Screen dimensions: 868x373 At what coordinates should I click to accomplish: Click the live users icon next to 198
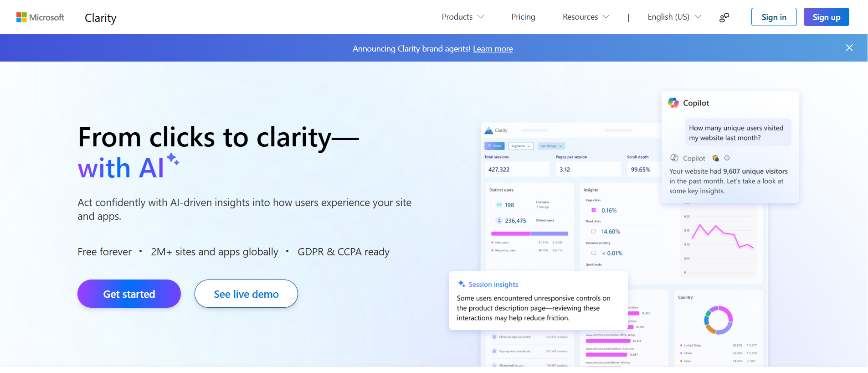point(499,205)
